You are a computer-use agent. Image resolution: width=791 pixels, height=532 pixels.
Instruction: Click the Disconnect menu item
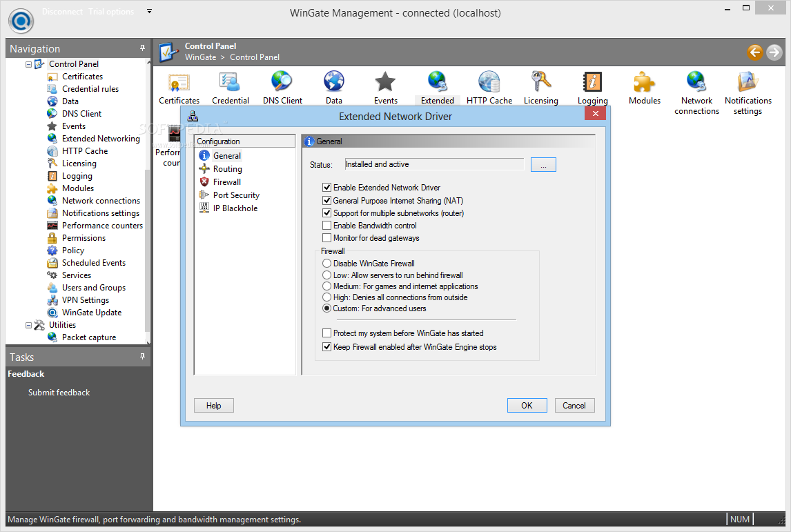[62, 12]
